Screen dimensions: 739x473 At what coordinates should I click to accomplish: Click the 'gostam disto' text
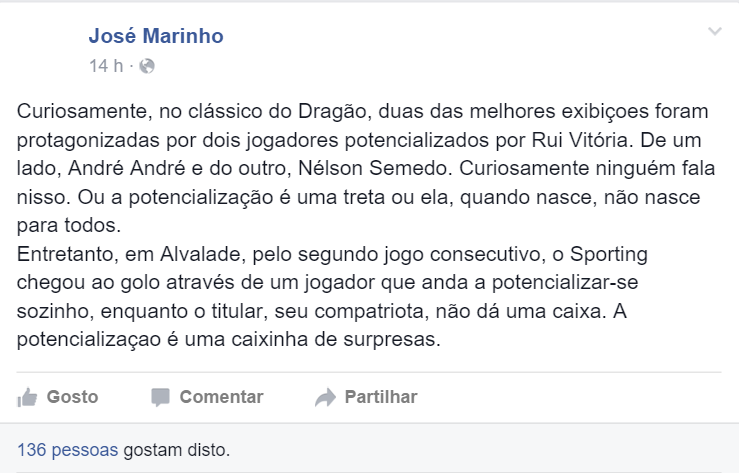point(176,449)
